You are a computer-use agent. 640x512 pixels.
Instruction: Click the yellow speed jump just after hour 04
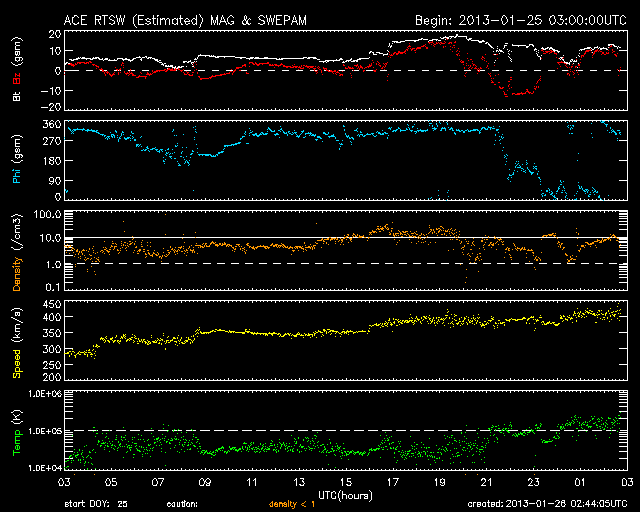[x=98, y=345]
